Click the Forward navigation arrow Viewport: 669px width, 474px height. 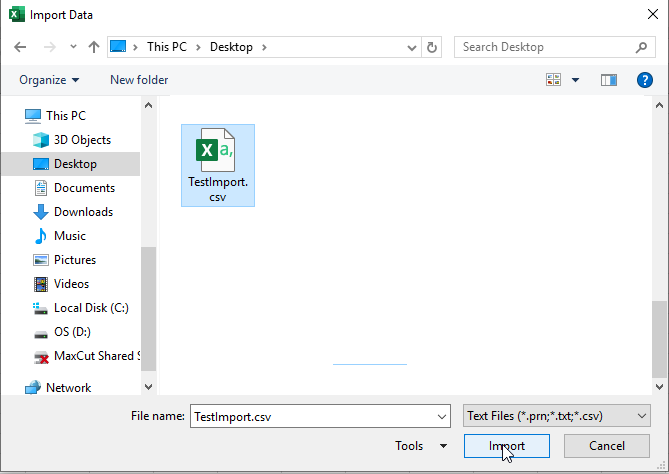pyautogui.click(x=50, y=47)
